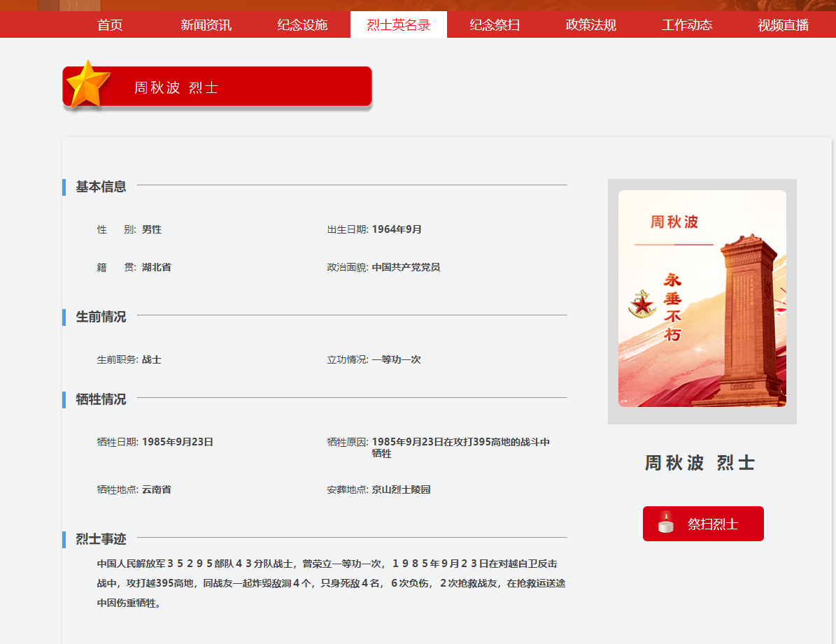The width and height of the screenshot is (836, 644).
Task: Open the 首页 navigation tab
Action: coord(110,25)
